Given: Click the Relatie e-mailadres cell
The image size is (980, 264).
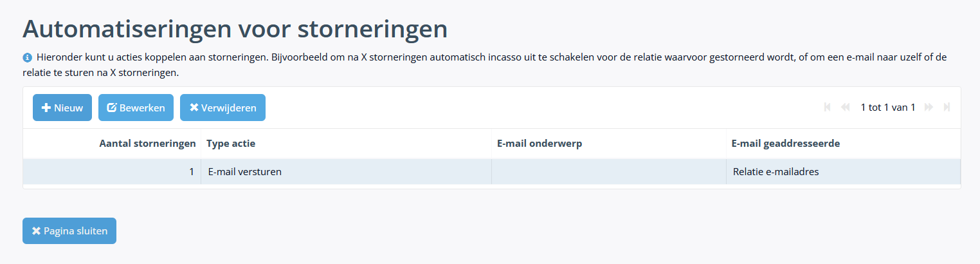Looking at the screenshot, I should [x=844, y=172].
